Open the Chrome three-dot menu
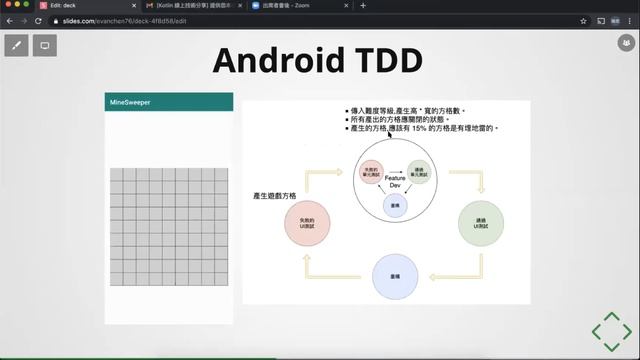640x360 pixels. click(x=630, y=21)
